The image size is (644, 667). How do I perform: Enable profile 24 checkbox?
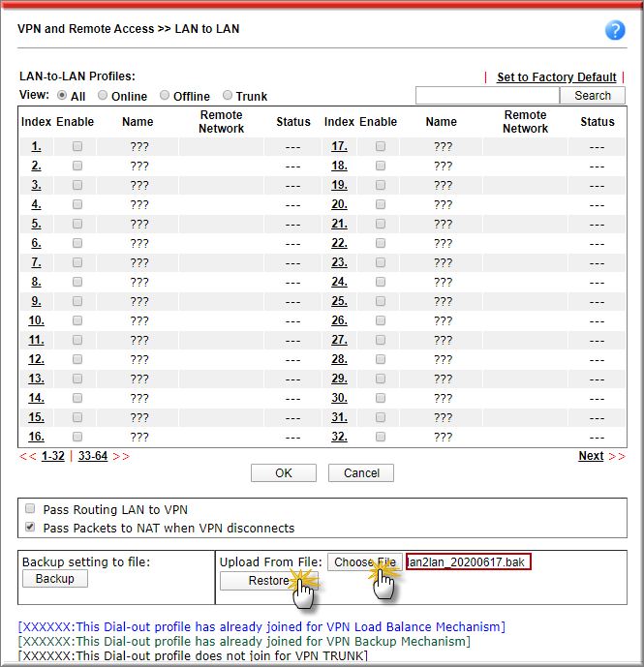click(x=381, y=282)
